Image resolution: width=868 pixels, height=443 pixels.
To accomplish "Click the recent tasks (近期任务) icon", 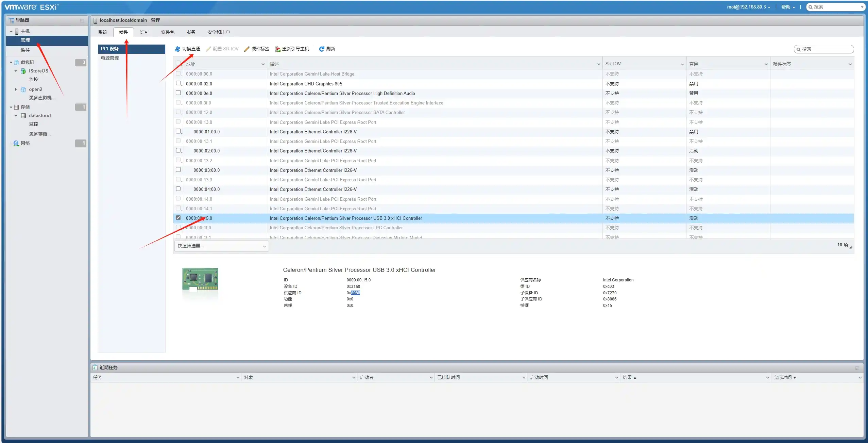I will pos(95,367).
